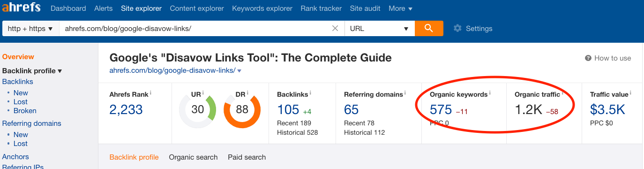This screenshot has height=169, width=644.
Task: Clear the URL field with the X icon
Action: 335,28
